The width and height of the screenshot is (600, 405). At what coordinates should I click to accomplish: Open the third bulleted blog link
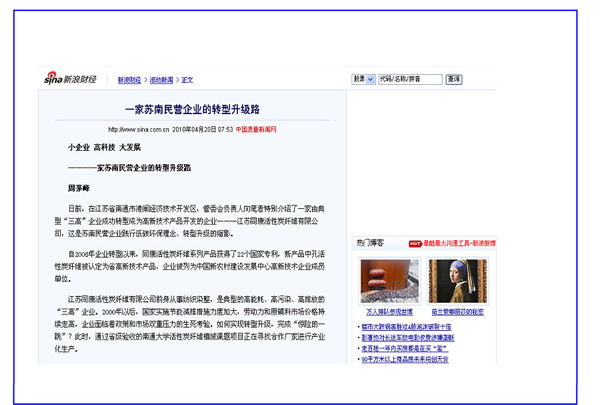(x=406, y=348)
